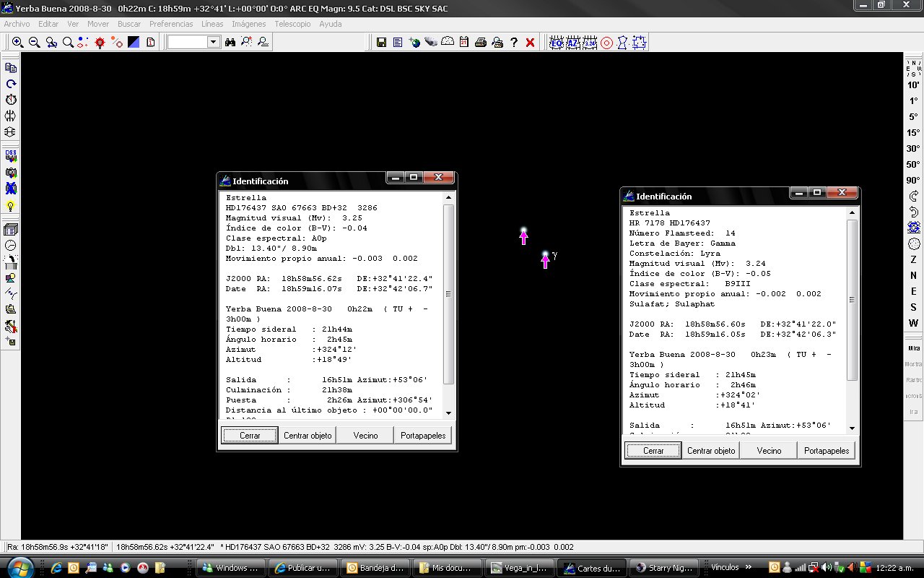Open the empty combo box dropdown in toolbar
This screenshot has height=578, width=924.
(x=213, y=43)
